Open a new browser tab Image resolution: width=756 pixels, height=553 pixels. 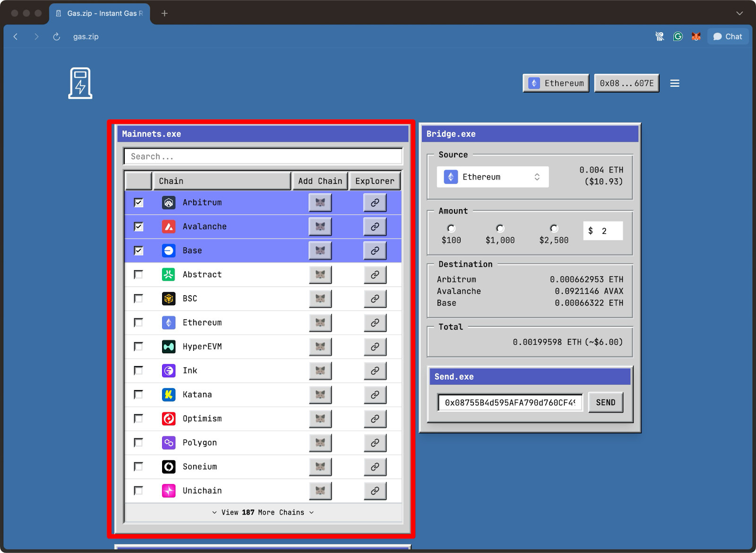(164, 13)
